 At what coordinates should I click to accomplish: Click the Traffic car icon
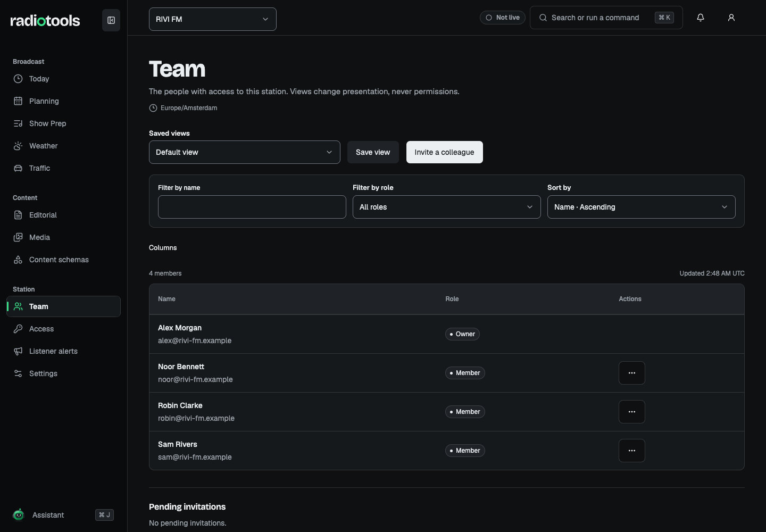pyautogui.click(x=18, y=168)
